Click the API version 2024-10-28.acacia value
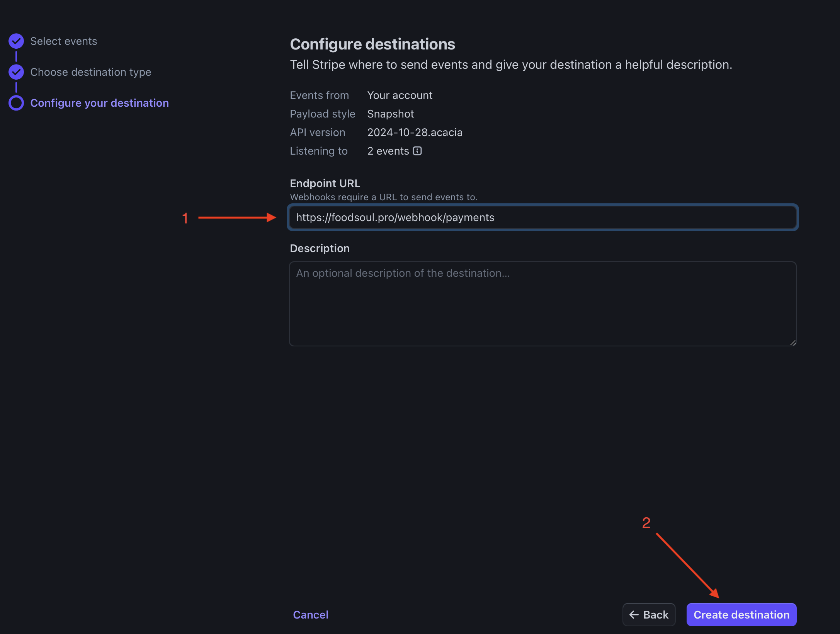Screen dimensions: 840x634 (x=415, y=132)
